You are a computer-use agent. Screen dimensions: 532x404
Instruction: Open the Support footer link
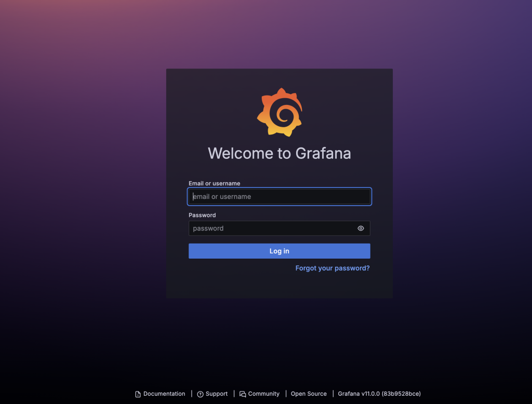217,394
